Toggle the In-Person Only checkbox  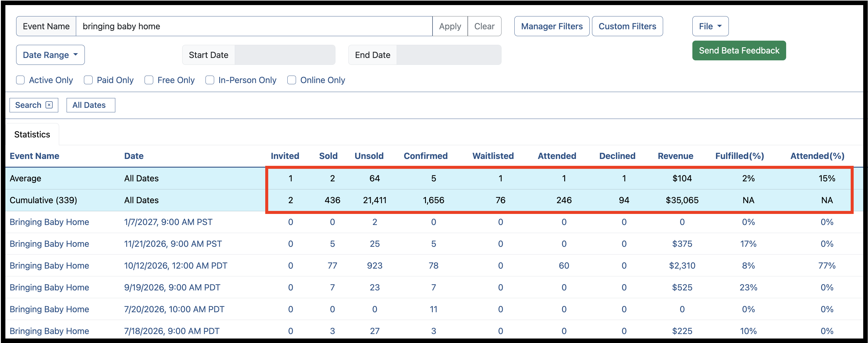[x=210, y=80]
